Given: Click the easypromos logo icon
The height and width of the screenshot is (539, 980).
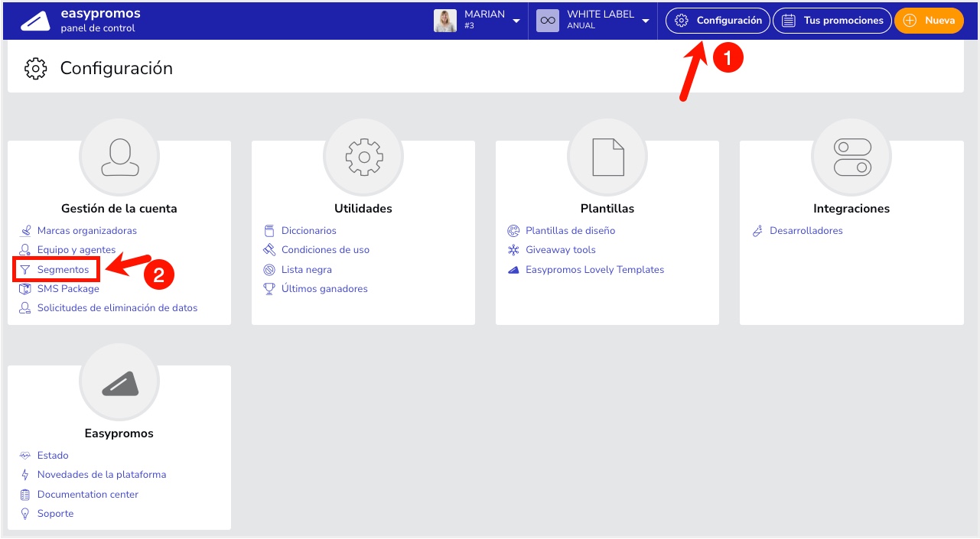Looking at the screenshot, I should 36,21.
